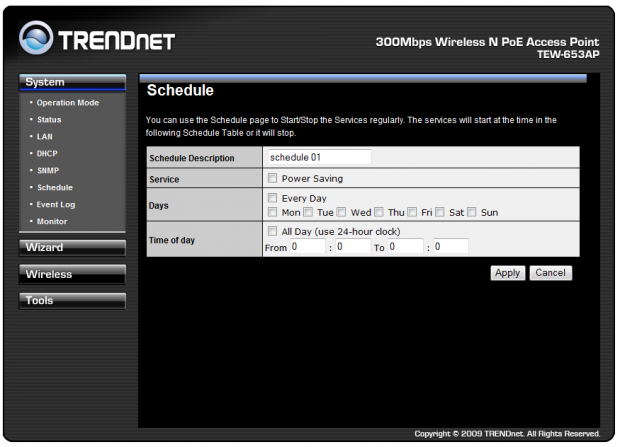This screenshot has height=447, width=620.
Task: Click the Days row label
Action: point(159,206)
